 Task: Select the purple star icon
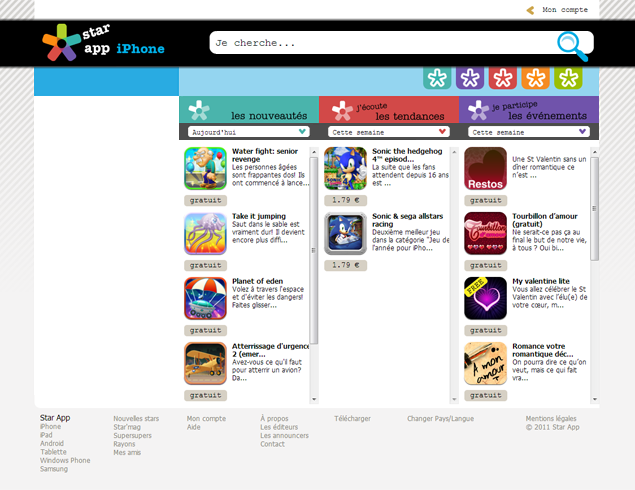[x=470, y=78]
